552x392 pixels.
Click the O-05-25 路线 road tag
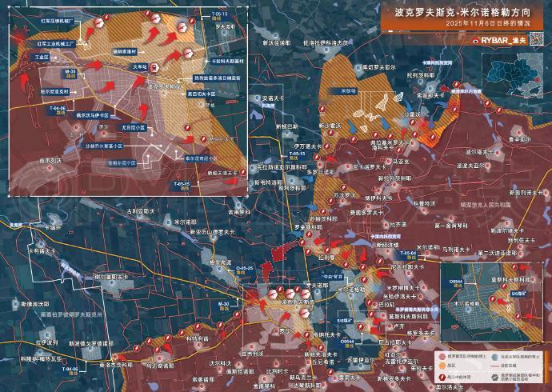pyautogui.click(x=244, y=270)
